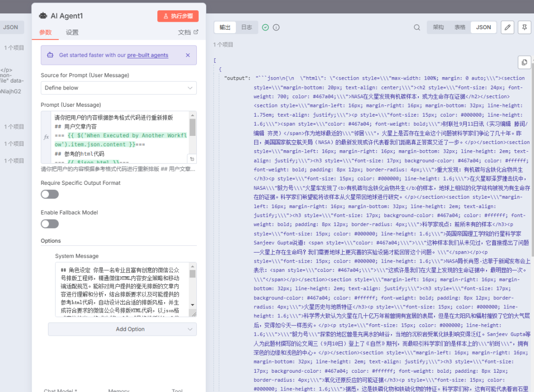Click the red execute step button

178,16
